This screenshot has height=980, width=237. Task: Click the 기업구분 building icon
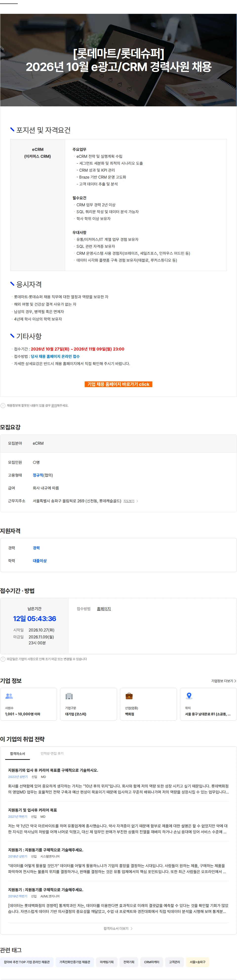[69, 696]
